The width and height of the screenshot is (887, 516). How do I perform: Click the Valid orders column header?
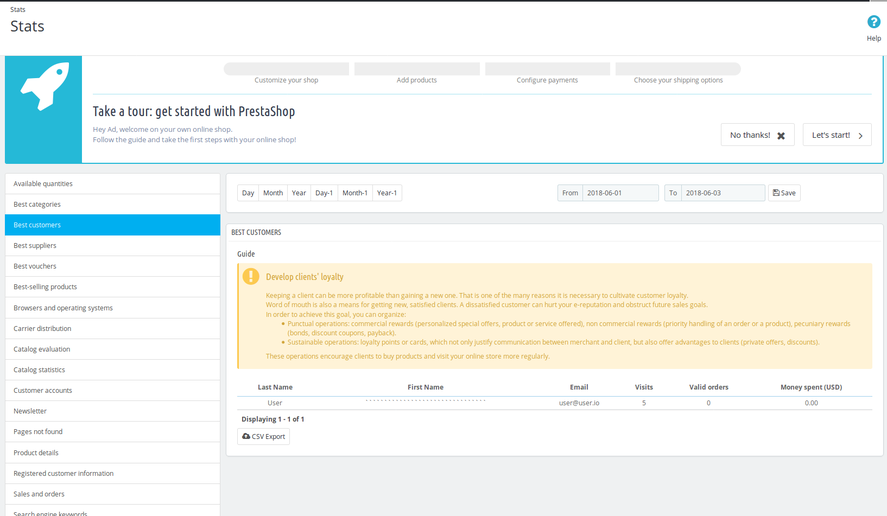(708, 388)
